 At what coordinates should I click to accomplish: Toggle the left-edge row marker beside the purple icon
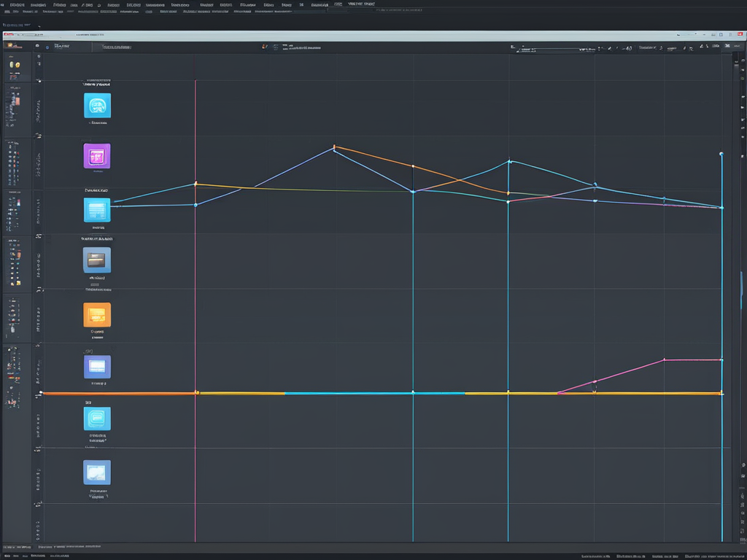tap(39, 136)
